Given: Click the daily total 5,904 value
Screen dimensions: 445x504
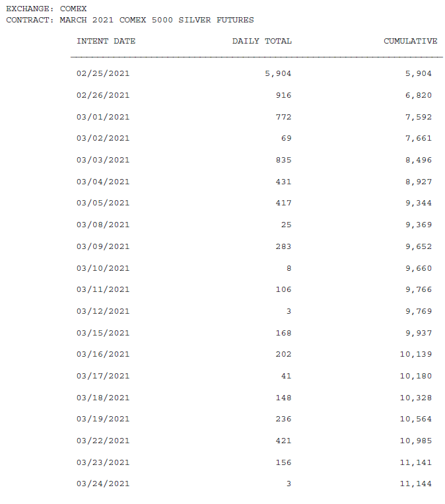Looking at the screenshot, I should (x=278, y=73).
